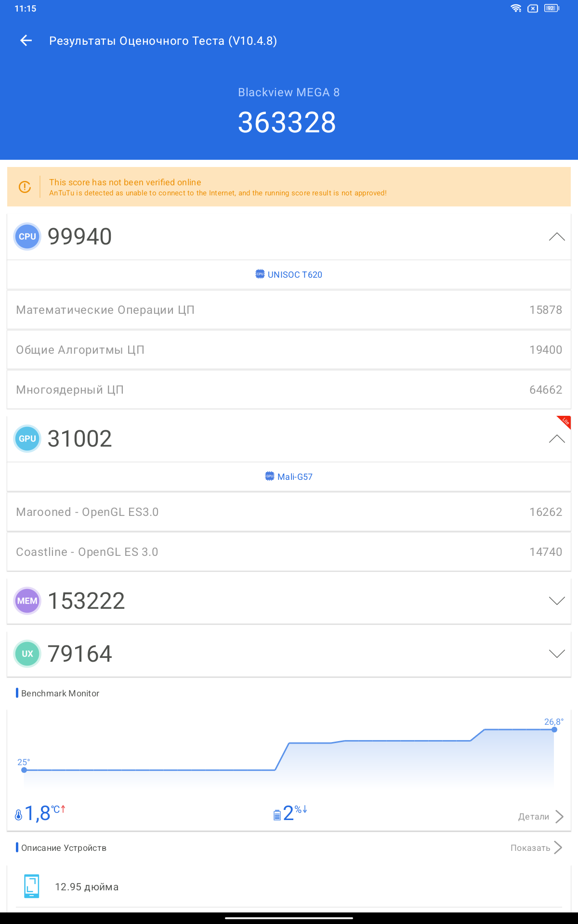
Task: Tap the bottom navigation gesture bar
Action: pos(289,918)
